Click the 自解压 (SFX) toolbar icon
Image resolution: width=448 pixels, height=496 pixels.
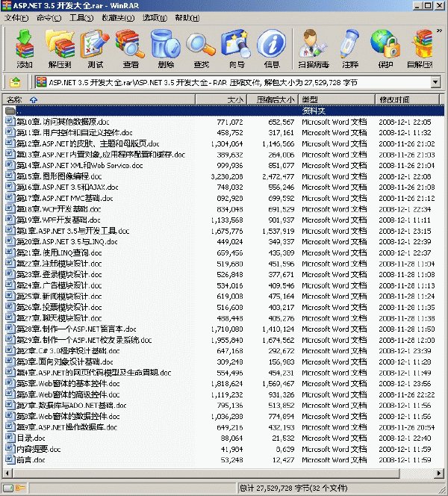[420, 49]
